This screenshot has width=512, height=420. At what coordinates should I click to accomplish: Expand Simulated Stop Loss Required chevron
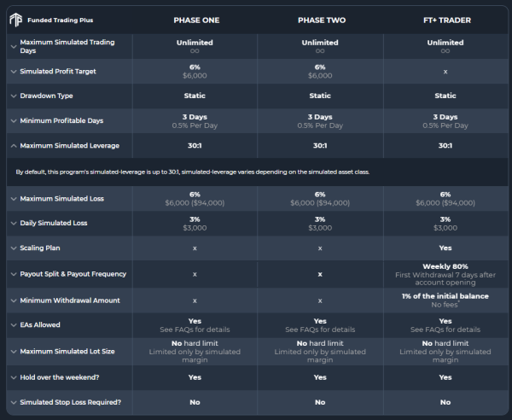pyautogui.click(x=14, y=402)
